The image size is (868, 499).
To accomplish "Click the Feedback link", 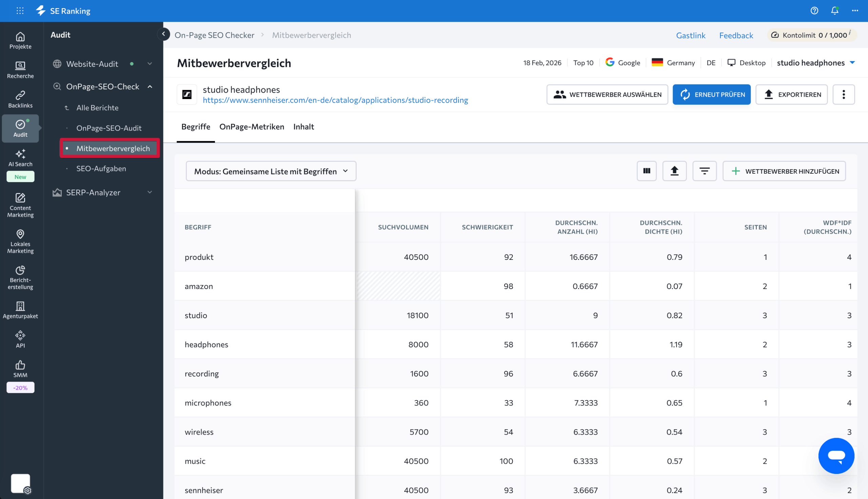I will [x=736, y=35].
